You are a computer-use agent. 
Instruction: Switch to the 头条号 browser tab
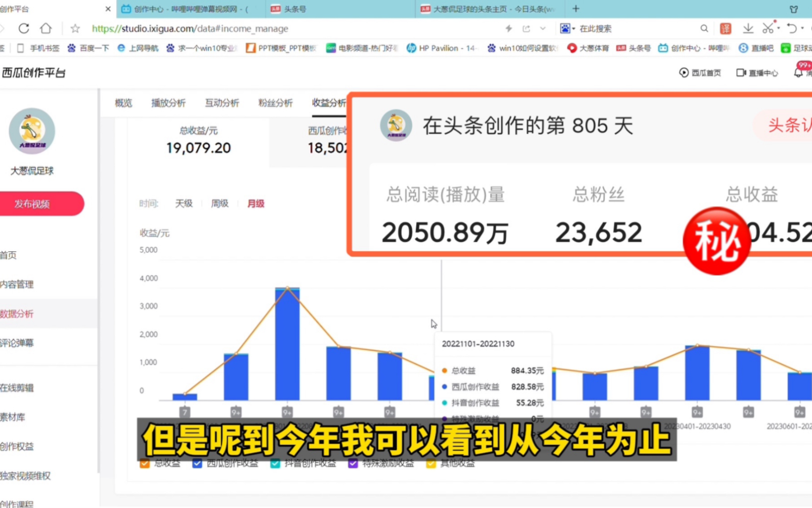click(341, 9)
